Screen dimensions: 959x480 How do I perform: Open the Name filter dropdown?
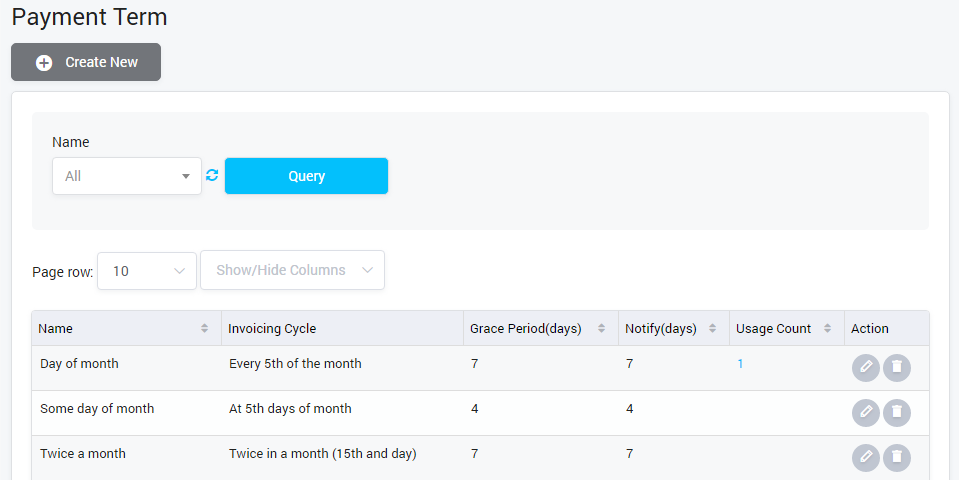[x=127, y=176]
